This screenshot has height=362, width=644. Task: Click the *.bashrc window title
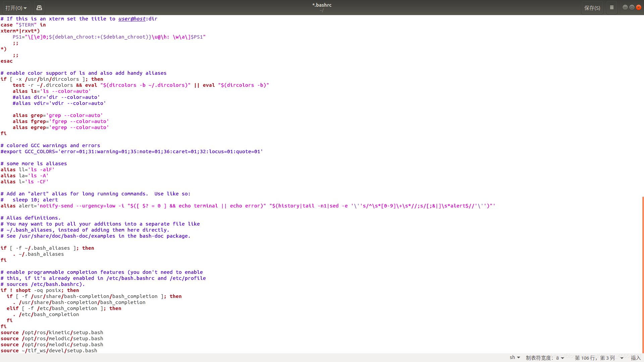tap(322, 5)
